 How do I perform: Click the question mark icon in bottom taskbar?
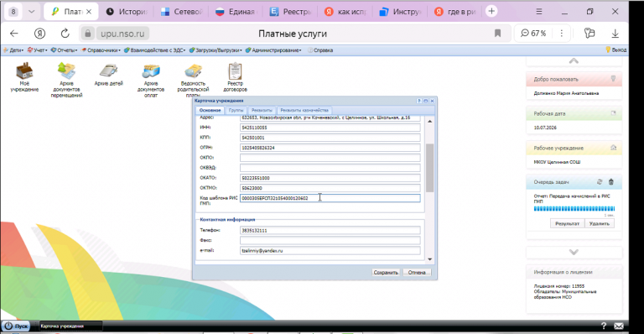(604, 326)
